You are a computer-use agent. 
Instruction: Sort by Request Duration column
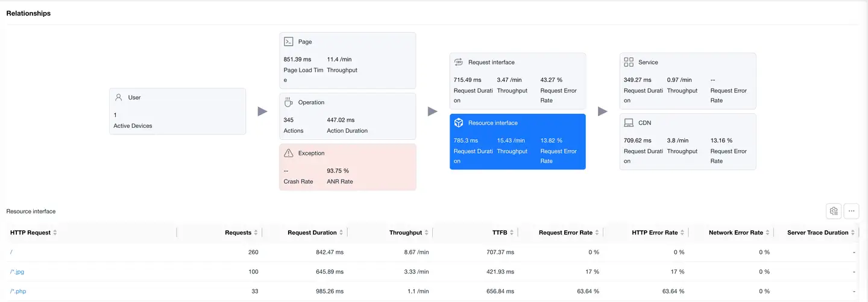point(341,233)
